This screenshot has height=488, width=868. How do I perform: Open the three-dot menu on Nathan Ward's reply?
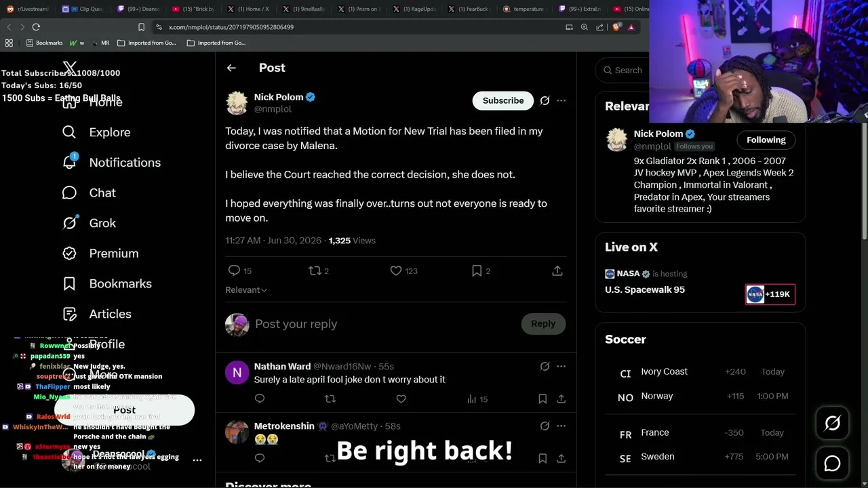point(561,366)
